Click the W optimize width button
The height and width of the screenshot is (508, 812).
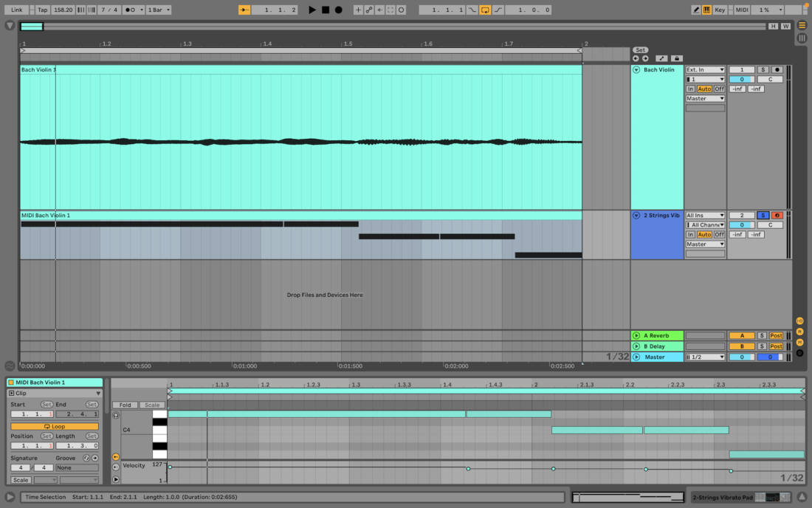point(785,26)
